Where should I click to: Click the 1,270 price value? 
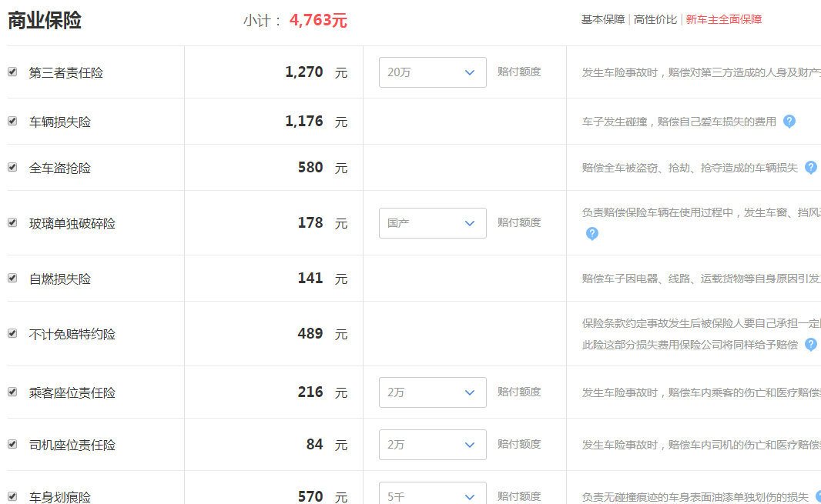click(304, 72)
